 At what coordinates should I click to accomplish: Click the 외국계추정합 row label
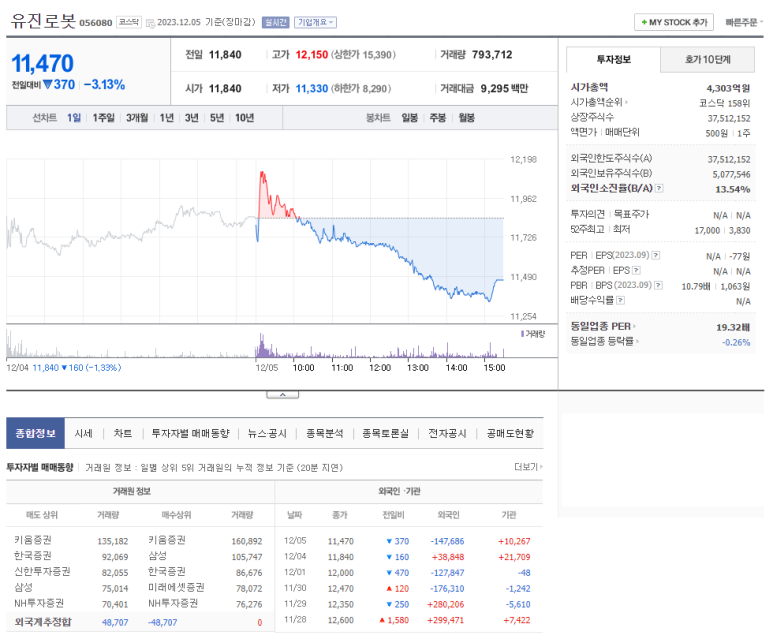pyautogui.click(x=43, y=622)
